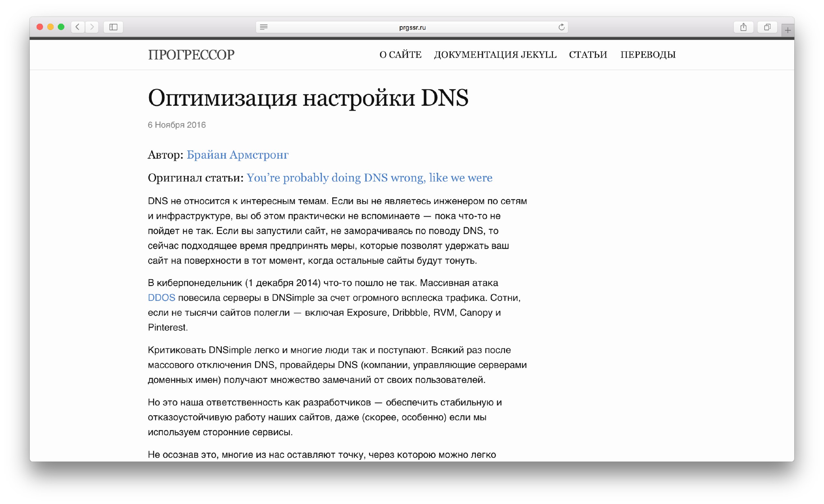
Task: Show all tabs overview icon
Action: [767, 27]
